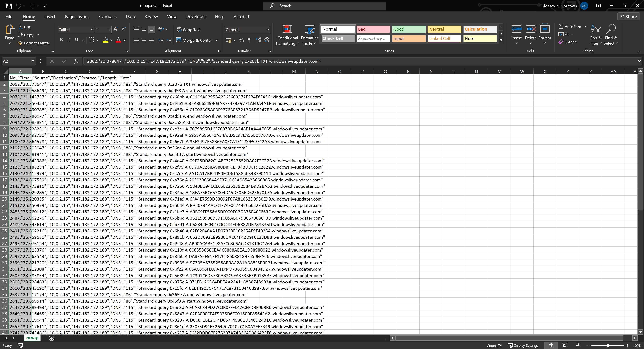Toggle Bold formatting
644x349 pixels.
[x=61, y=40]
